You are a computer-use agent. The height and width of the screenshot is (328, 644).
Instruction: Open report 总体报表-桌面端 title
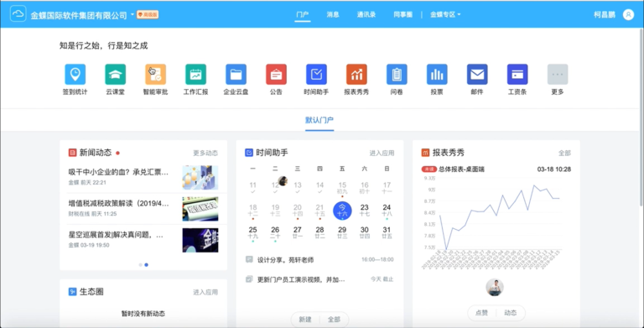click(461, 169)
